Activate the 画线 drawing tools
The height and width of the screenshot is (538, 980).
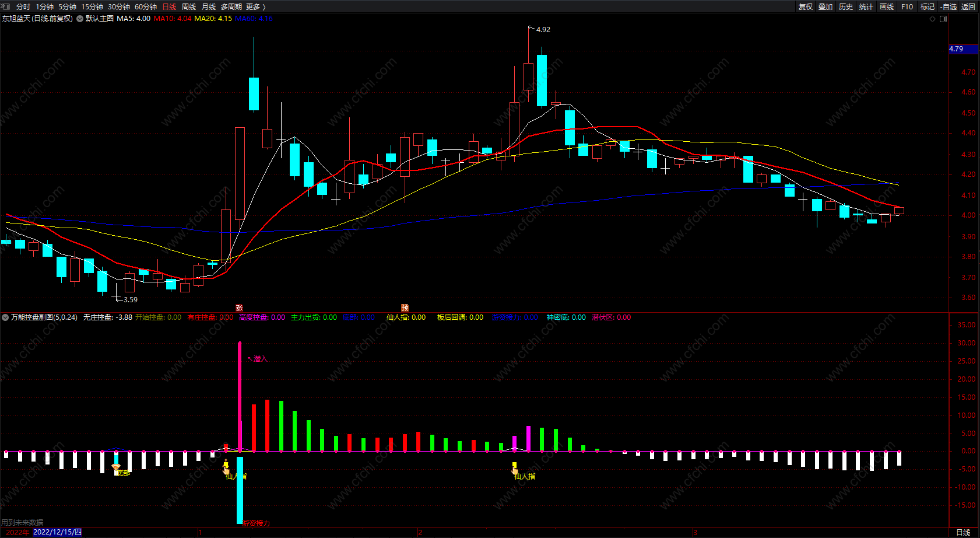[x=887, y=7]
